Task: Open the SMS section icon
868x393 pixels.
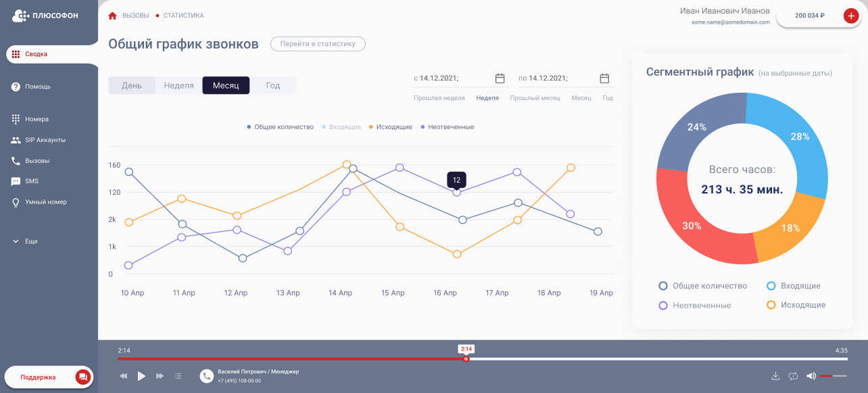Action: [14, 181]
